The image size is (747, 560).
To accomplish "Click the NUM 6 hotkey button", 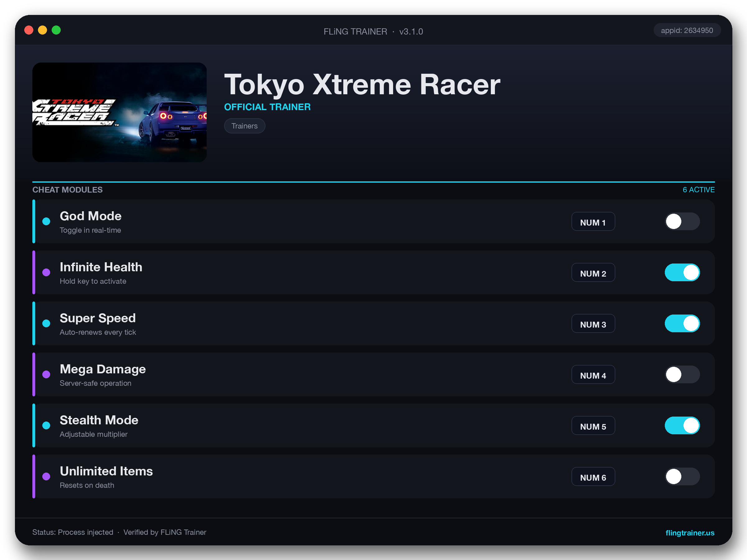I will coord(593,477).
